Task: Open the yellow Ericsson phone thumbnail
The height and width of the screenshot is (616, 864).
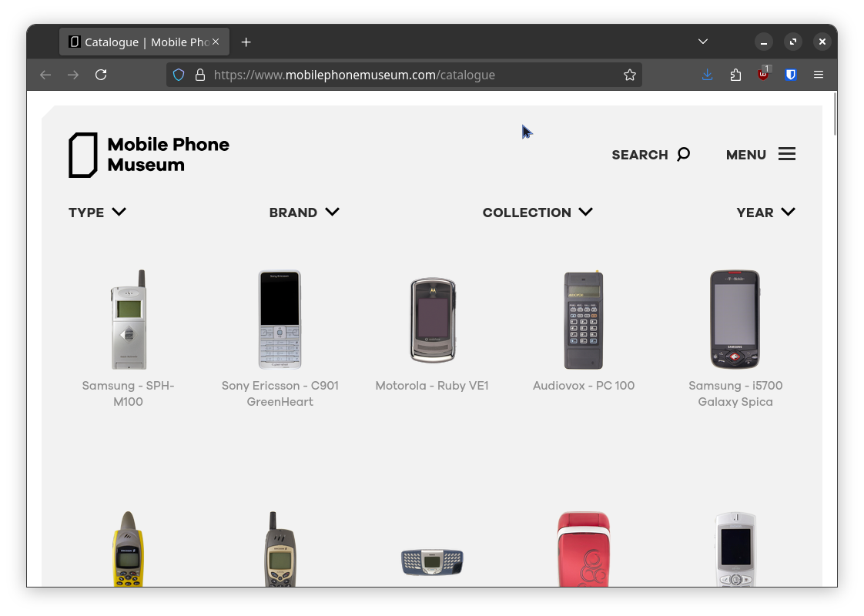Action: [x=129, y=549]
